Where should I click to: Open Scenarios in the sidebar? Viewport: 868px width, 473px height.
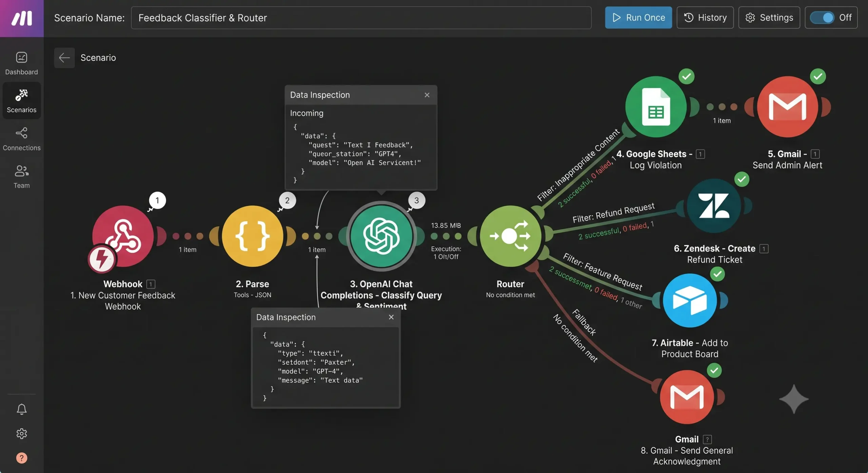(x=21, y=101)
